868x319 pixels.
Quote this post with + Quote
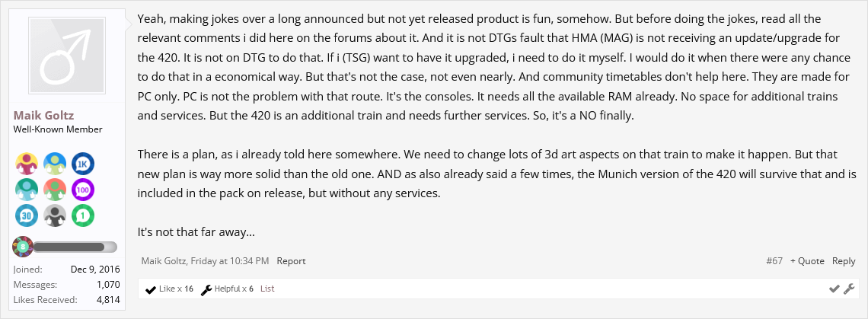807,261
